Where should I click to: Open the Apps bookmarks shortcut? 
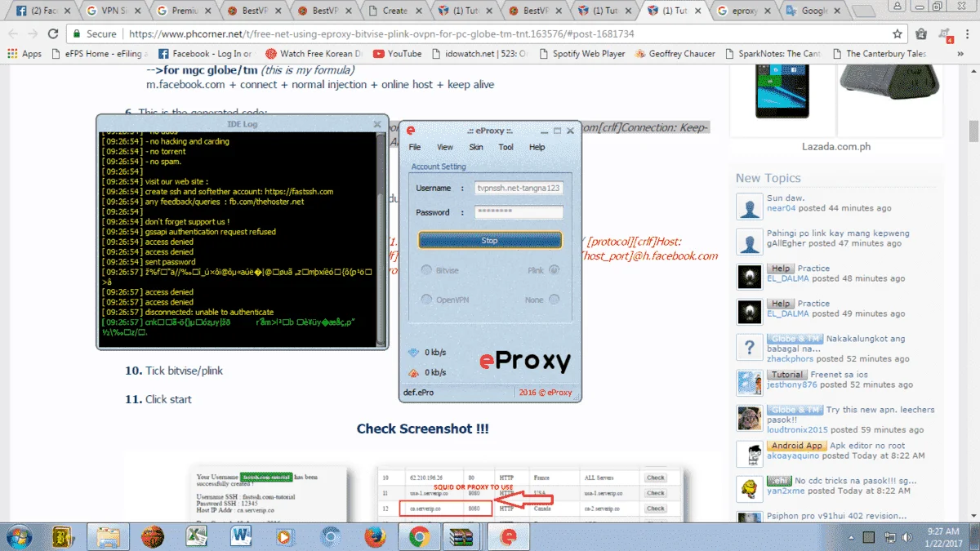coord(24,54)
